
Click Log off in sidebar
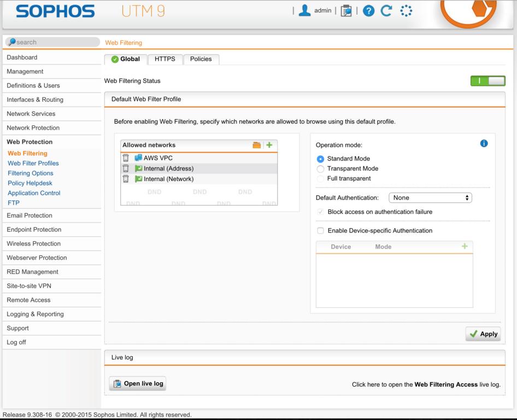click(x=52, y=342)
